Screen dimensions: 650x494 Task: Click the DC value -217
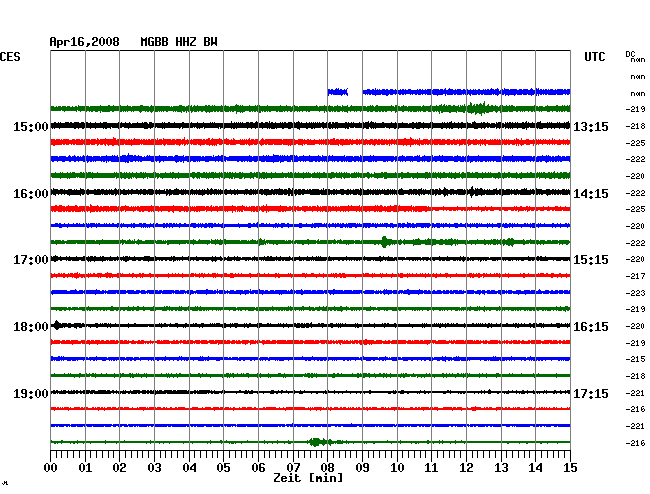click(635, 276)
